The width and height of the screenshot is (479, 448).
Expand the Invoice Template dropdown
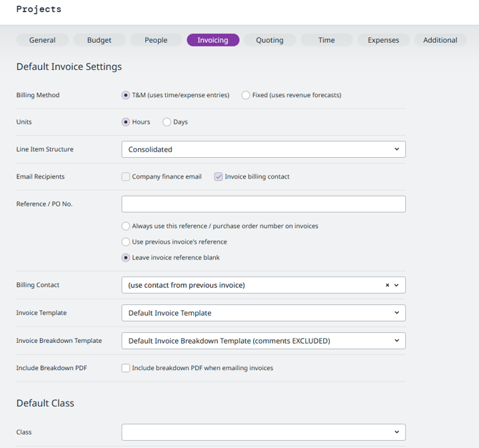pos(264,313)
